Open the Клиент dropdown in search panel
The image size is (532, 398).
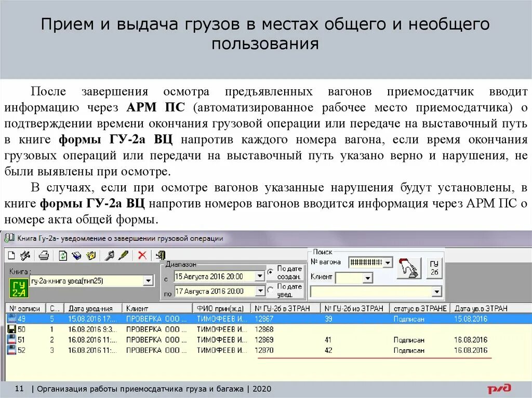(x=367, y=278)
